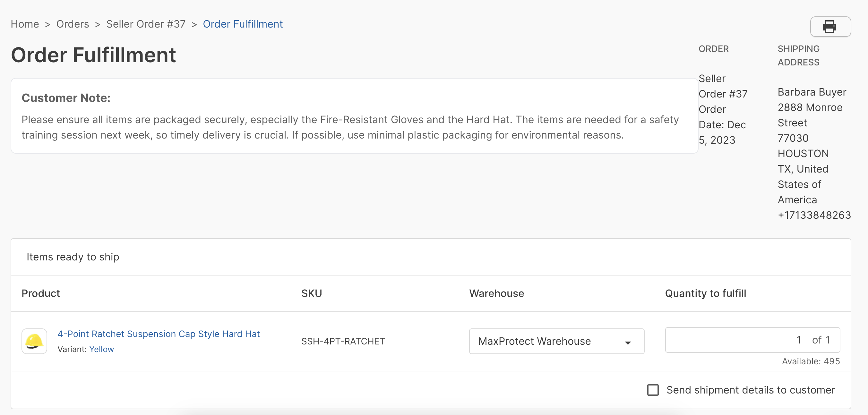Click the SKU SSH-4PT-RATCHET text

pyautogui.click(x=343, y=341)
